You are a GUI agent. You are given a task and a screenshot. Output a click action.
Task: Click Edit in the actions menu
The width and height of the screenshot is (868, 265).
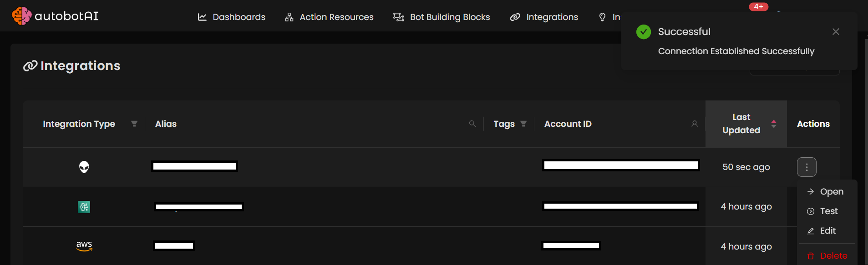[x=827, y=231]
